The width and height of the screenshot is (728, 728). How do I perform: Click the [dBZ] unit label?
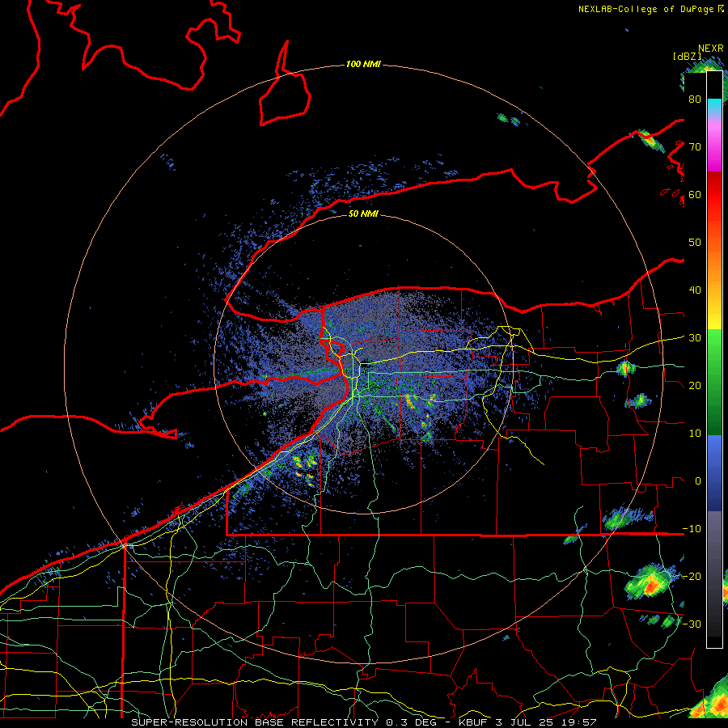pos(687,56)
